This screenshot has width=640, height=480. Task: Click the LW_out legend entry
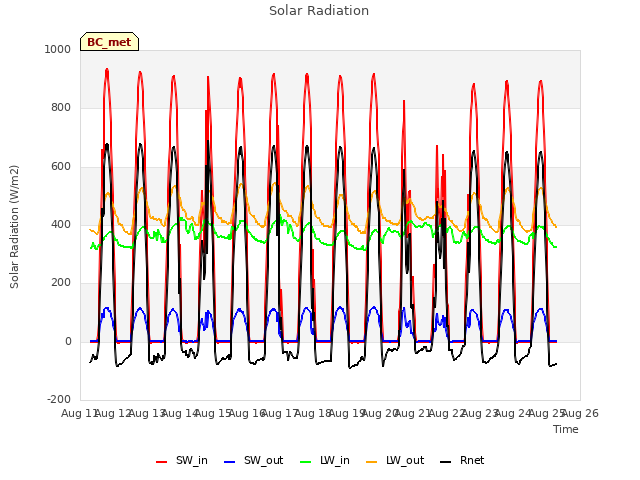[x=395, y=460]
